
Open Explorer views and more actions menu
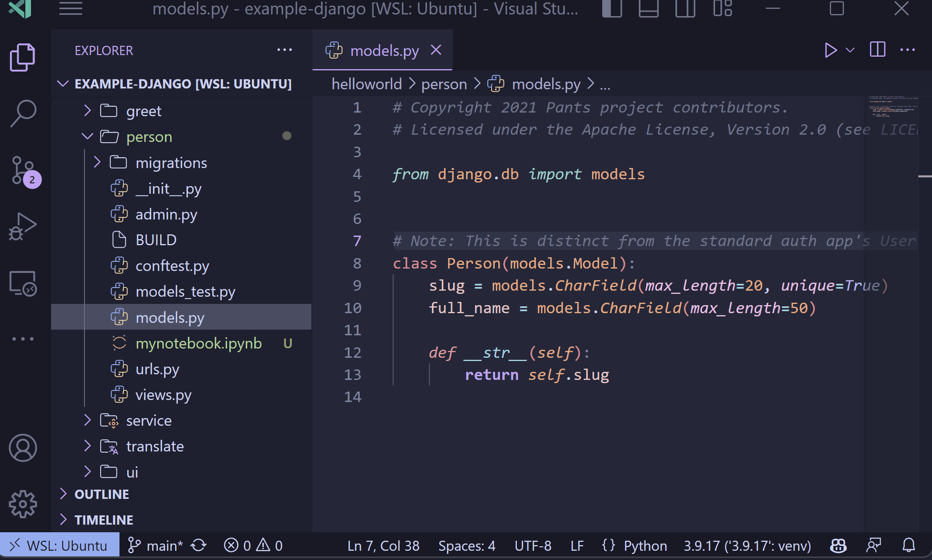tap(284, 50)
